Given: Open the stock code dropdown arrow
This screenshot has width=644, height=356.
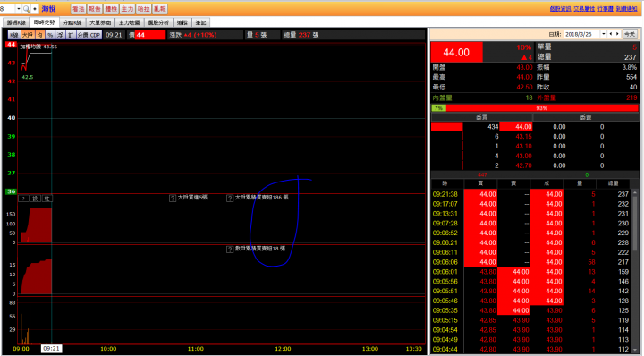Looking at the screenshot, I should coord(19,9).
